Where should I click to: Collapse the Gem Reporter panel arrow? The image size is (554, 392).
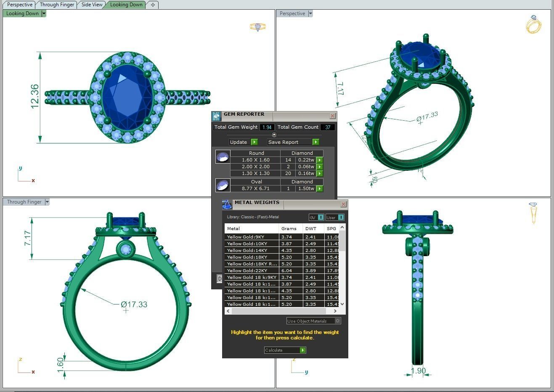click(x=274, y=135)
